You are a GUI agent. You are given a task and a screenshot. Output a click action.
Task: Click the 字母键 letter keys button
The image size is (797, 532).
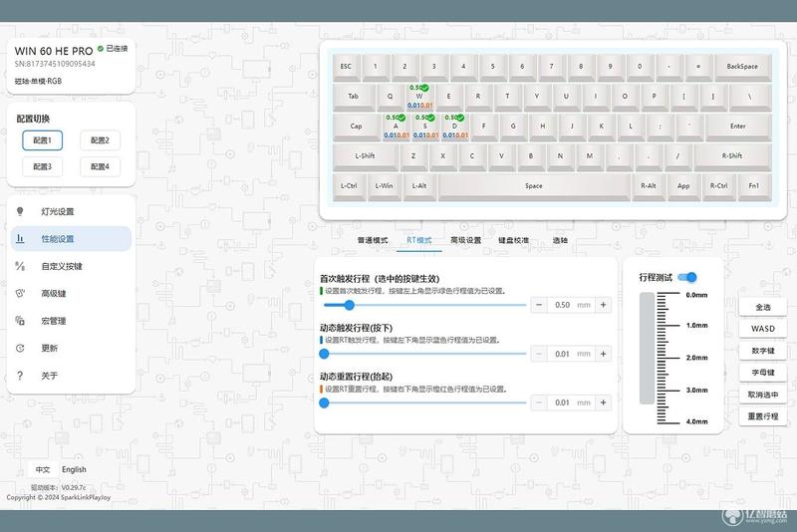763,373
